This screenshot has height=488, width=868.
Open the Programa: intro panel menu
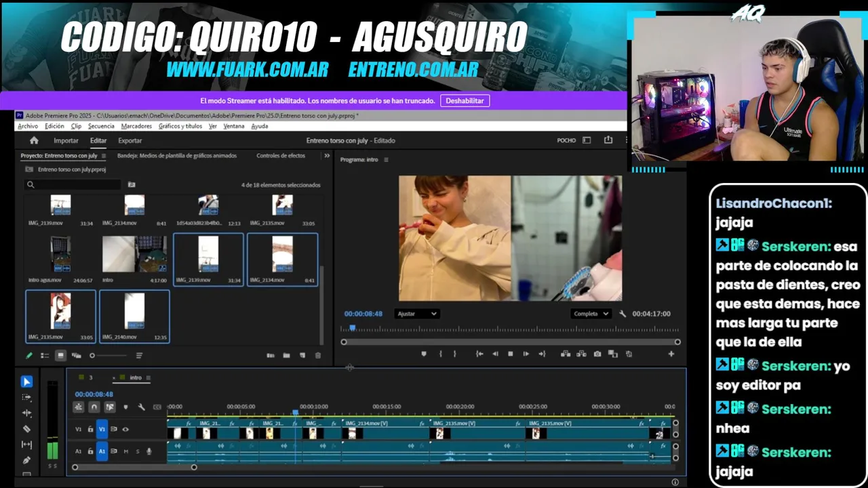[386, 160]
